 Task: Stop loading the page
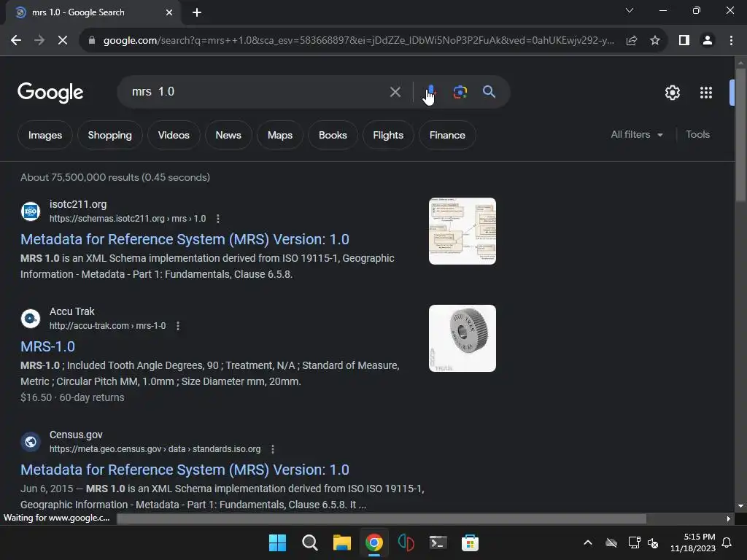point(63,41)
